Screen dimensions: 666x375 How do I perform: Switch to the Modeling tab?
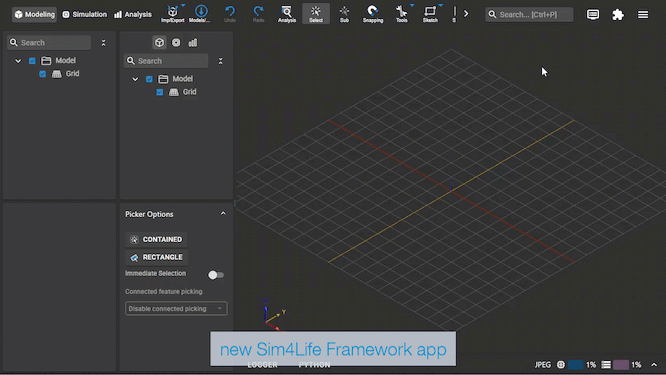pyautogui.click(x=34, y=14)
